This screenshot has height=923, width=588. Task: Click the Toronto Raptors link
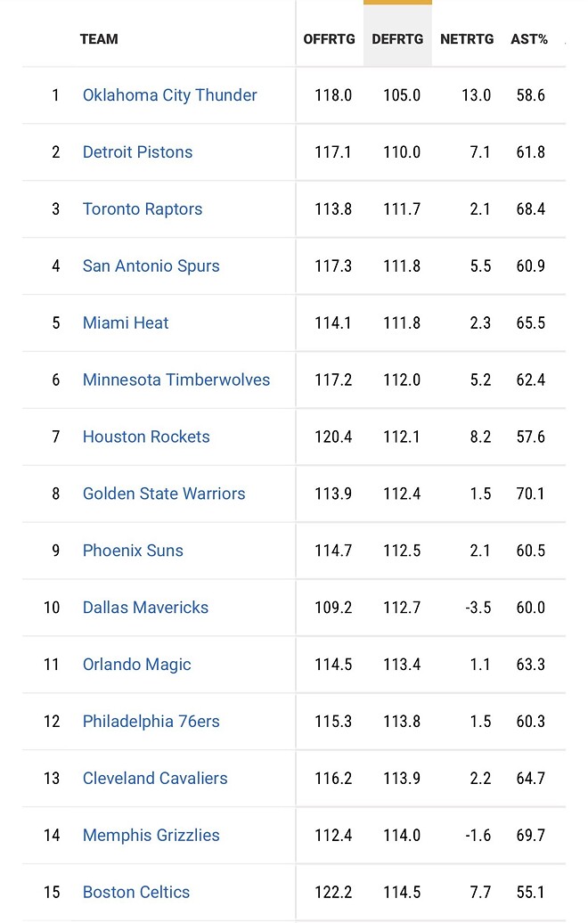tap(143, 209)
